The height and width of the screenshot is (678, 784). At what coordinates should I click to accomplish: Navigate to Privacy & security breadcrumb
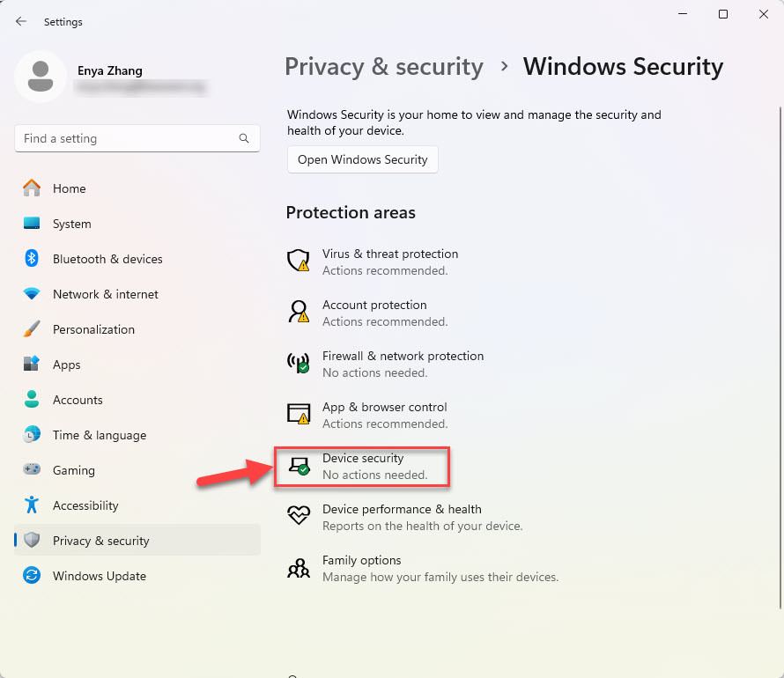tap(384, 67)
